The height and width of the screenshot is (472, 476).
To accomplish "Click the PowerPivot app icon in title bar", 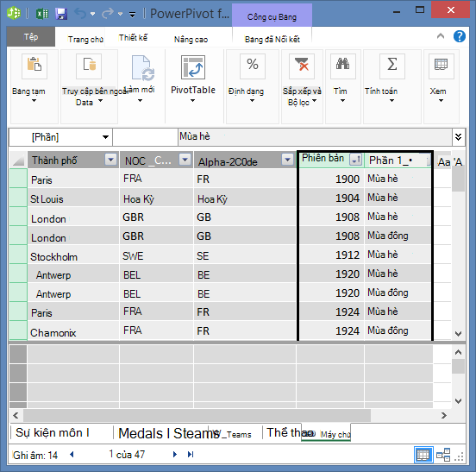I will (14, 13).
